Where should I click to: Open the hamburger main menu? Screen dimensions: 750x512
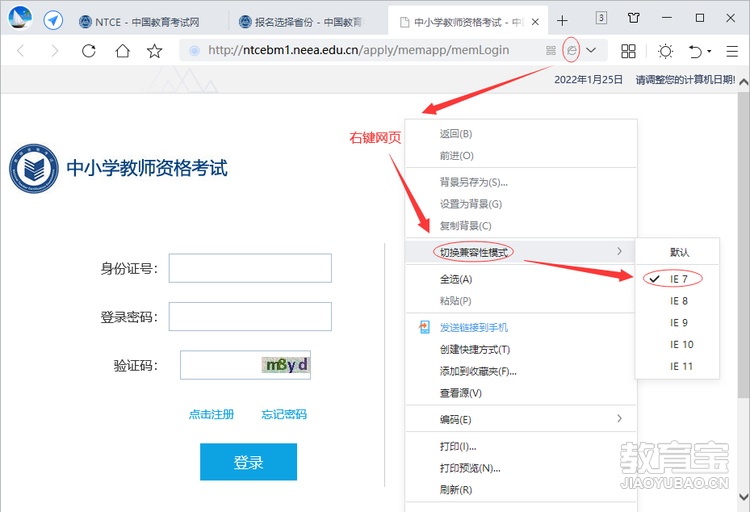point(732,51)
